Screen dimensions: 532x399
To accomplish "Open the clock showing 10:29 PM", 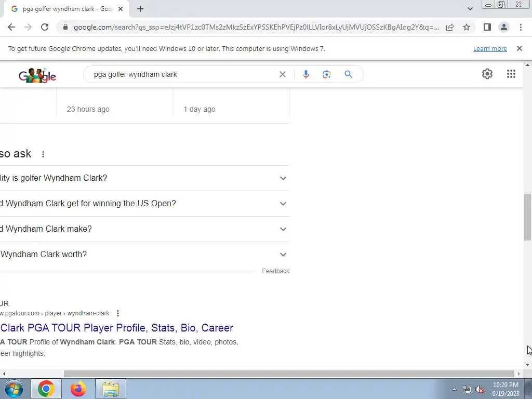I will click(506, 389).
